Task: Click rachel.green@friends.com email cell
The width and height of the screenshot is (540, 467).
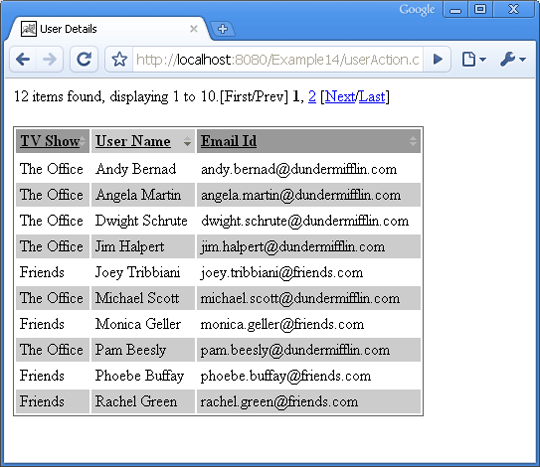Action: (309, 402)
